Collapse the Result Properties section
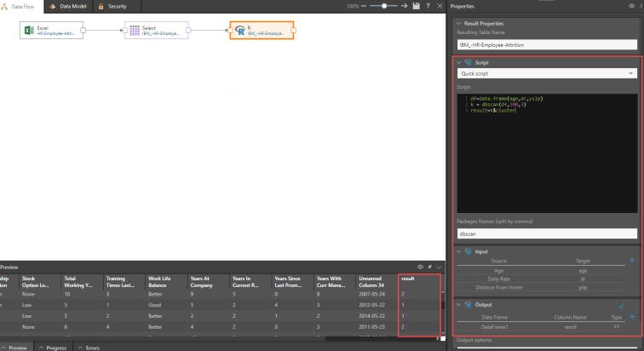The image size is (644, 351). click(459, 23)
